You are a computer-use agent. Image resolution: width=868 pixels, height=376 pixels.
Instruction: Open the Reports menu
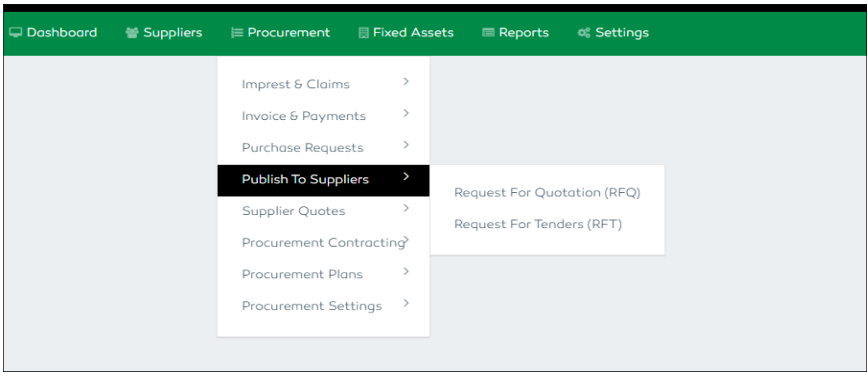516,32
